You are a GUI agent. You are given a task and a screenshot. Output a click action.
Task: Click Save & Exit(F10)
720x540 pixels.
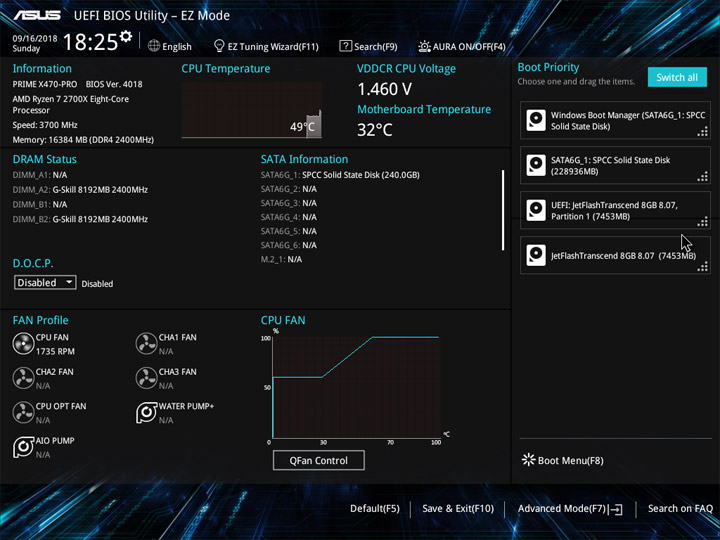458,509
